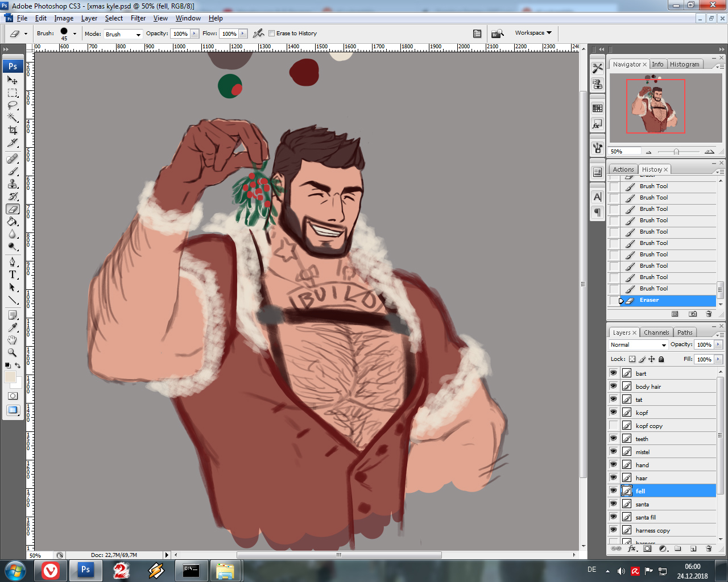Choose the Magic Wand tool

(13, 118)
